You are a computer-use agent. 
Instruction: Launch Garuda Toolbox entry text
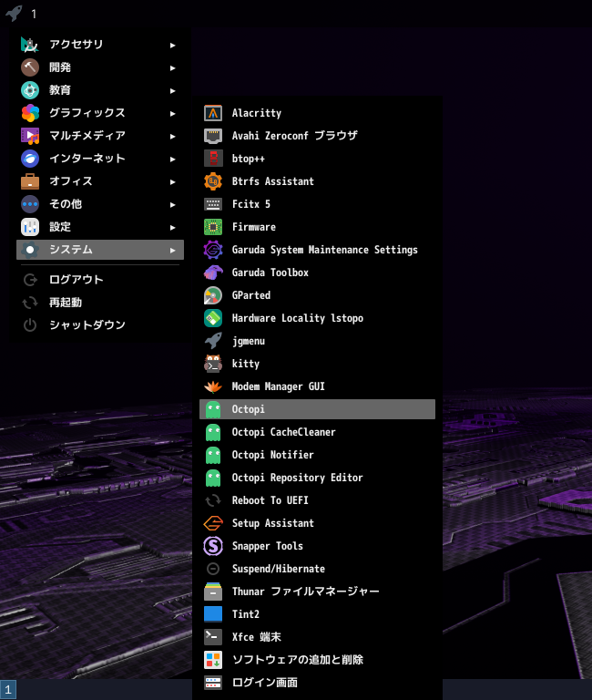point(270,273)
